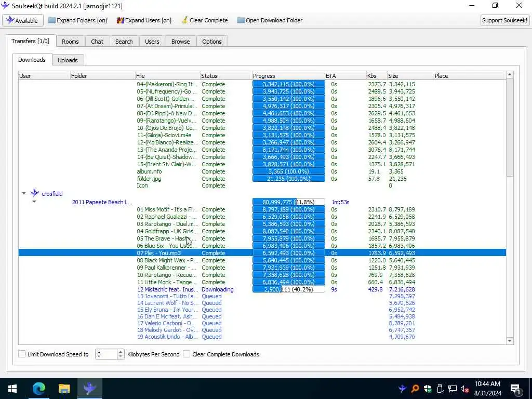
Task: Open notification center icon
Action: tap(515, 390)
